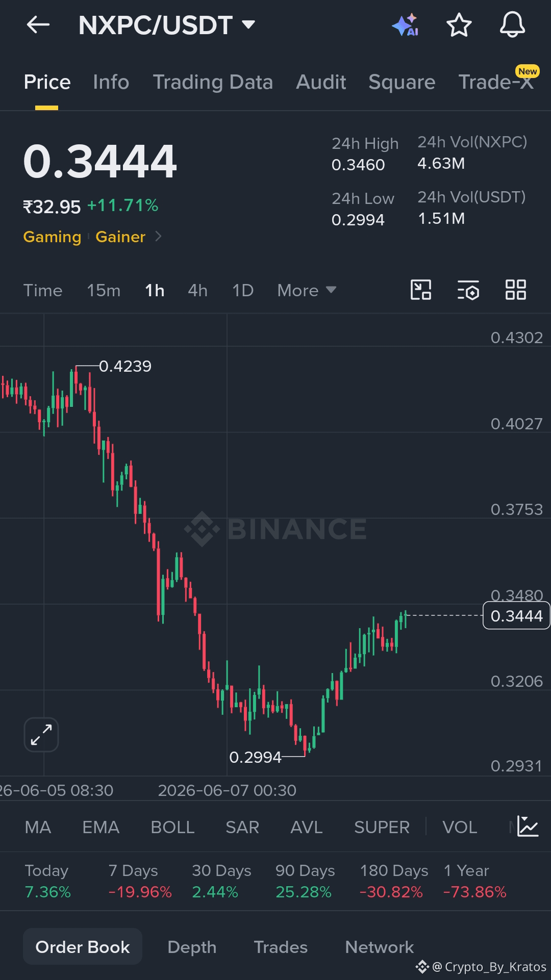The width and height of the screenshot is (551, 980).
Task: Open the Depth view
Action: [x=192, y=947]
